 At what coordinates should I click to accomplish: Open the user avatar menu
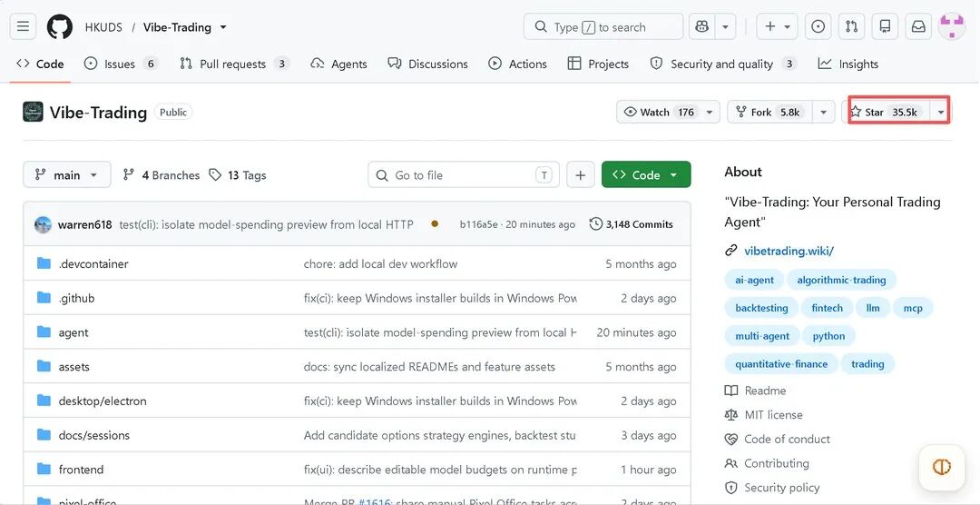pos(952,27)
